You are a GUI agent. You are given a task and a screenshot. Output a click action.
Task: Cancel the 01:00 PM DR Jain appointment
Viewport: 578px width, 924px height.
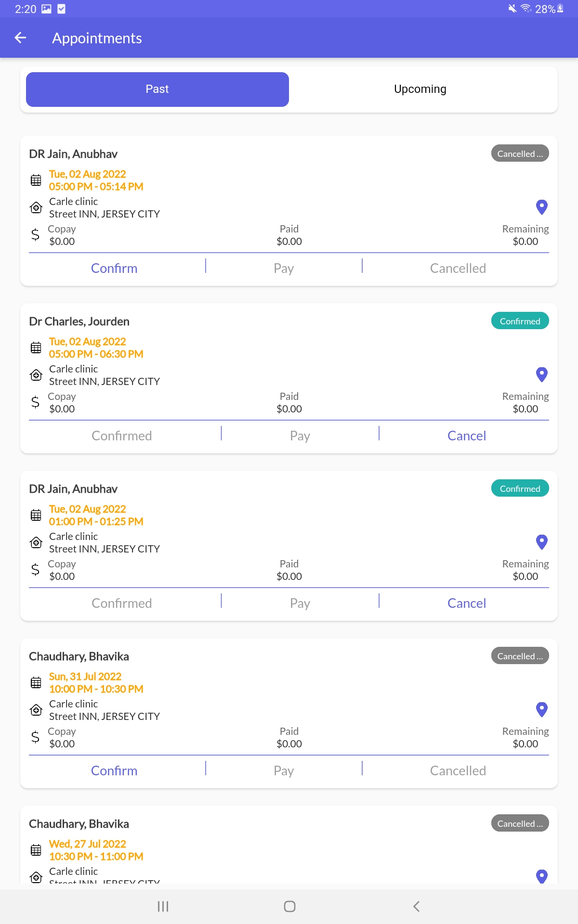click(467, 603)
